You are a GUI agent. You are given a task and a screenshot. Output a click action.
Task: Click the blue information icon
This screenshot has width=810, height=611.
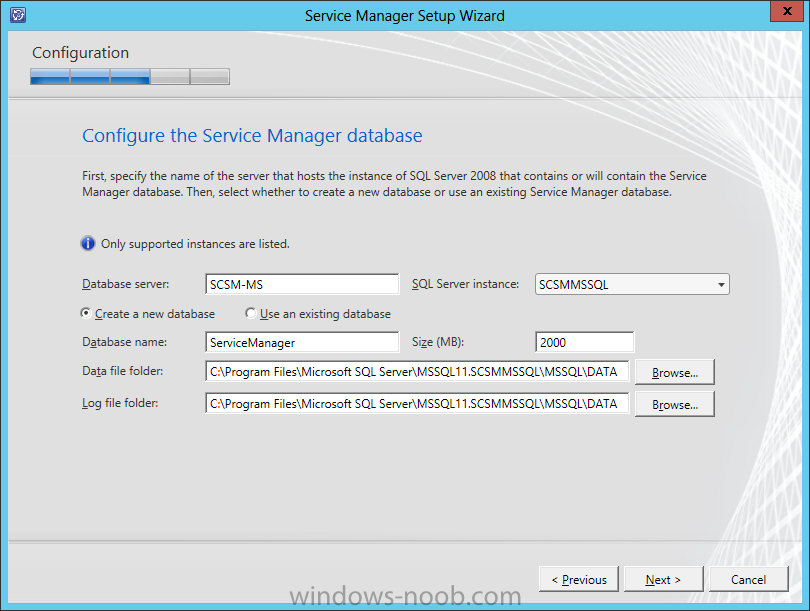pyautogui.click(x=88, y=243)
